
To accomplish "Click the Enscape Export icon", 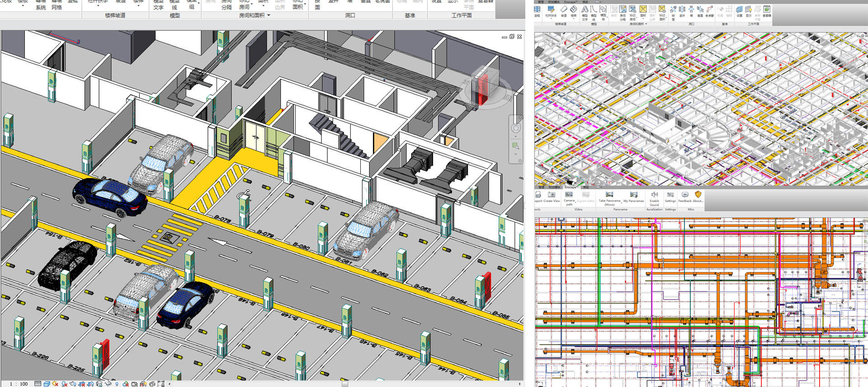I will [x=538, y=195].
